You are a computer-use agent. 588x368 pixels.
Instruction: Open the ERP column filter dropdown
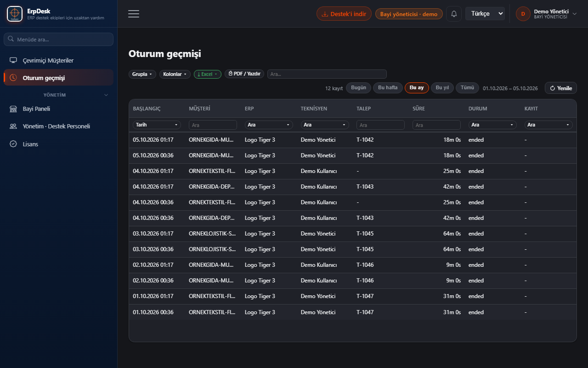[x=269, y=125]
